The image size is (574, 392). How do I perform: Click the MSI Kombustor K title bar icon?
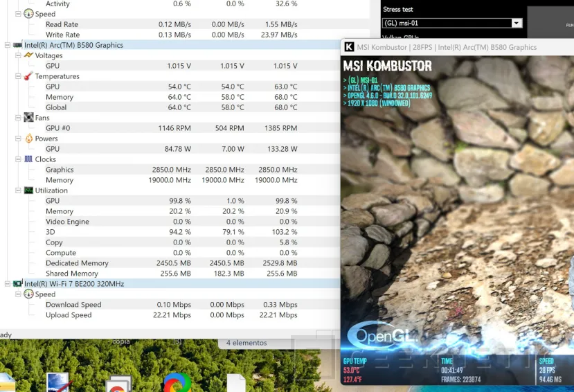point(349,47)
